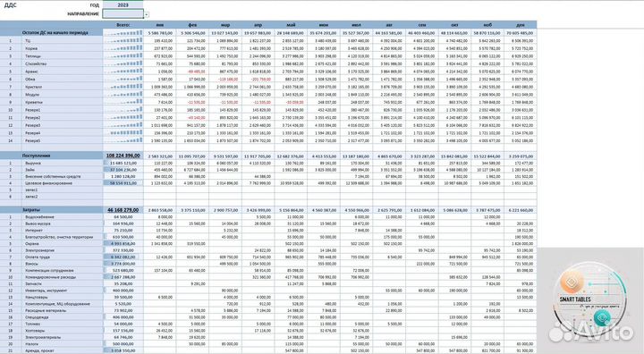Select the Аренда, прокат row label
The height and width of the screenshot is (354, 644).
pos(39,350)
